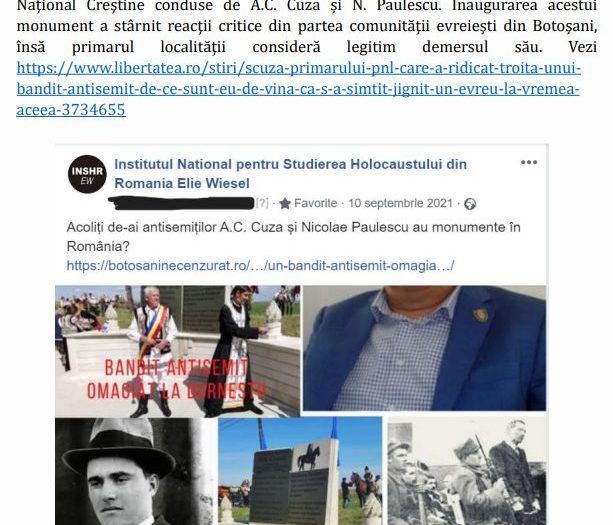
Task: Open the libertatea.ro article hyperlink
Action: pyautogui.click(x=298, y=89)
